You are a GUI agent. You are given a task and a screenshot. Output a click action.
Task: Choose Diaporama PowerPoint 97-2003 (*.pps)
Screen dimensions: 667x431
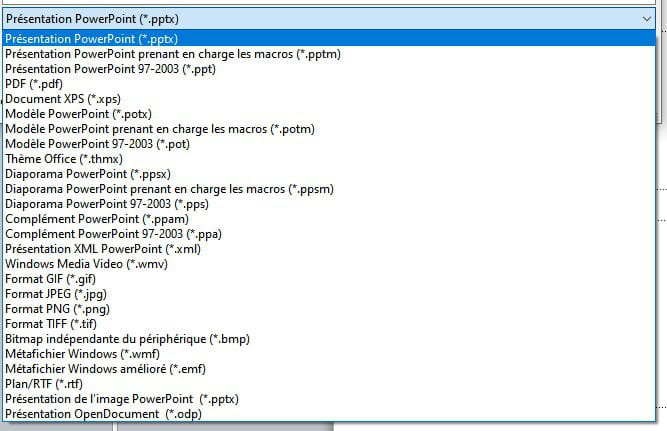click(329, 204)
